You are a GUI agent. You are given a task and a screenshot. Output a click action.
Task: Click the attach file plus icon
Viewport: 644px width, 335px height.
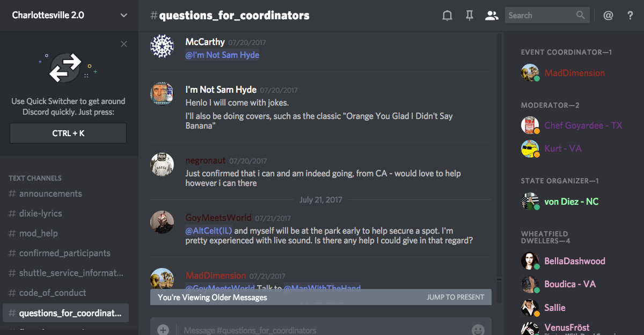click(x=163, y=330)
